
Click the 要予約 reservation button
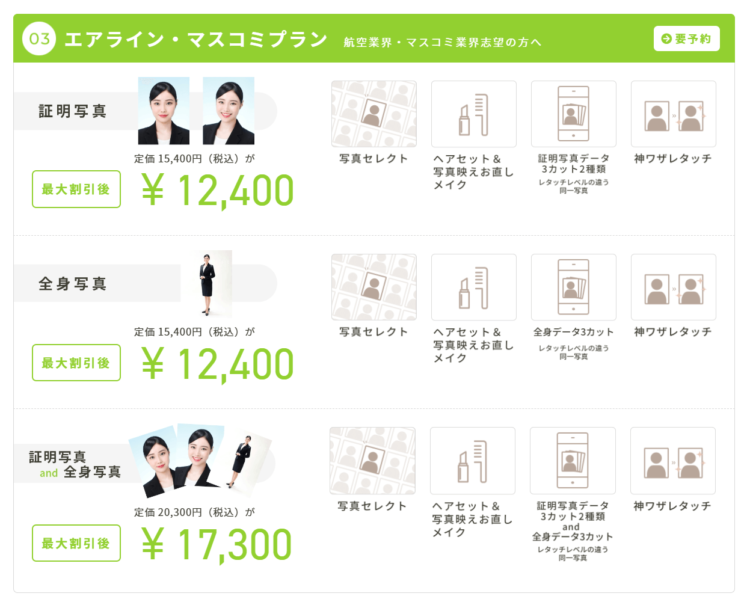(x=686, y=38)
